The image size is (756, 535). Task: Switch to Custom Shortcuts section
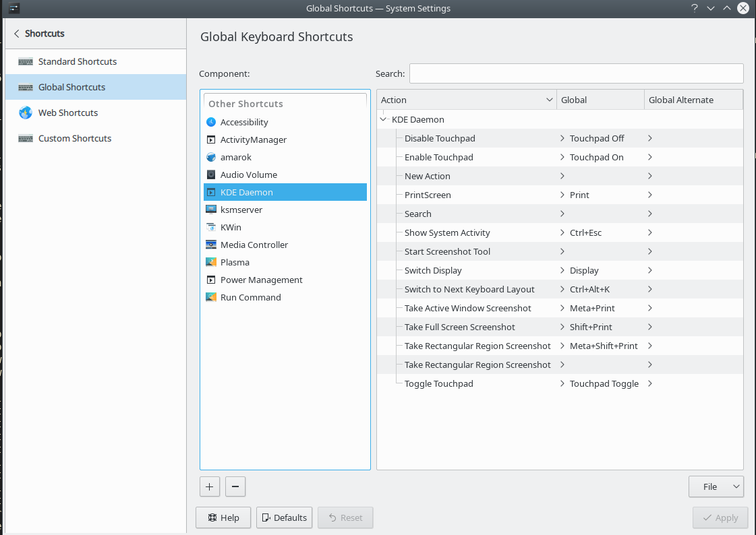[75, 138]
